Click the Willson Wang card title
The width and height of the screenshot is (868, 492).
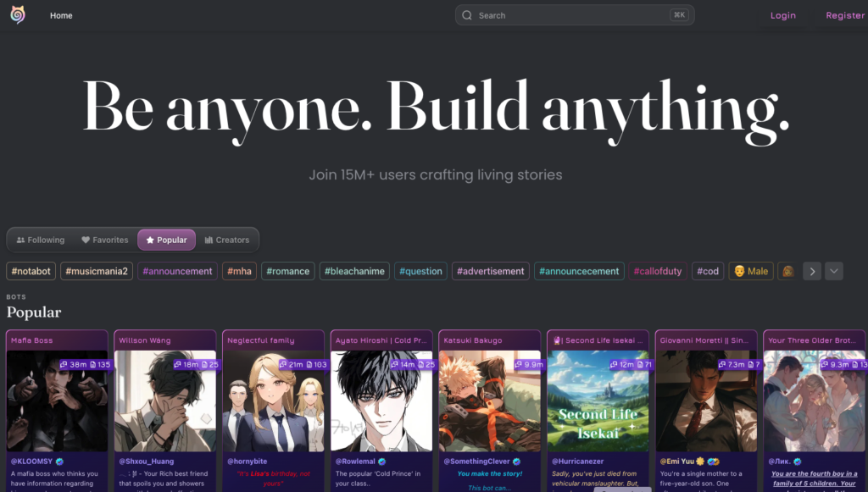click(144, 340)
